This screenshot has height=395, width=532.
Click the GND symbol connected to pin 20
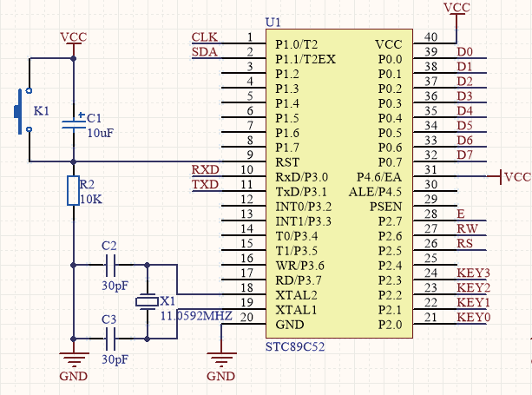[x=221, y=367]
